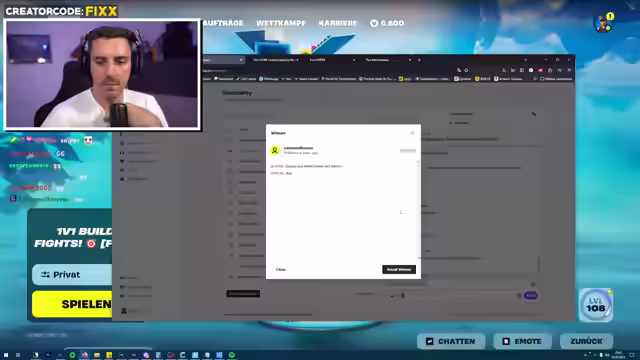Click the EMOTE button
Viewport: 640px width, 360px height.
522,341
